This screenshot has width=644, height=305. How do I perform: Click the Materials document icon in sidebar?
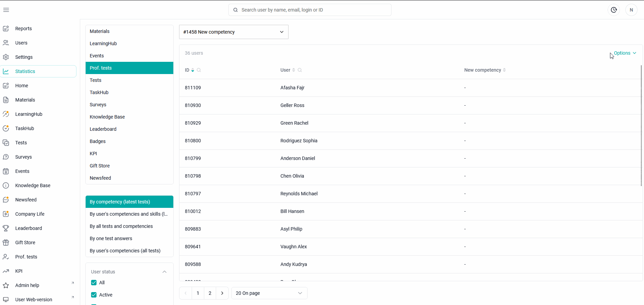pyautogui.click(x=6, y=100)
